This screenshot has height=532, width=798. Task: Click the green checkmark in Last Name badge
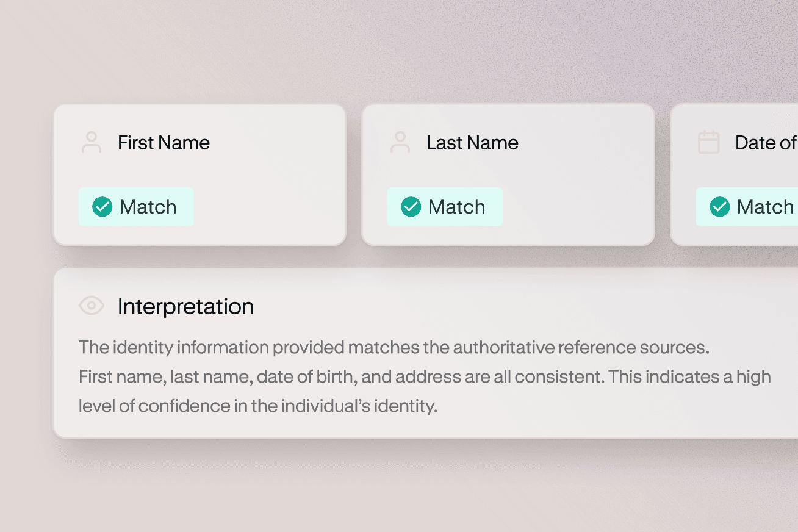(411, 207)
